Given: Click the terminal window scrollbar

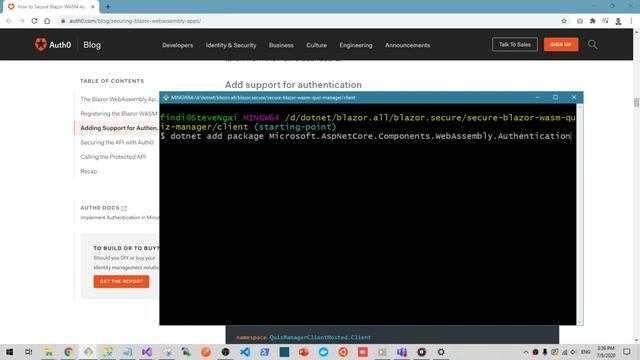Looking at the screenshot, I should pos(580,214).
